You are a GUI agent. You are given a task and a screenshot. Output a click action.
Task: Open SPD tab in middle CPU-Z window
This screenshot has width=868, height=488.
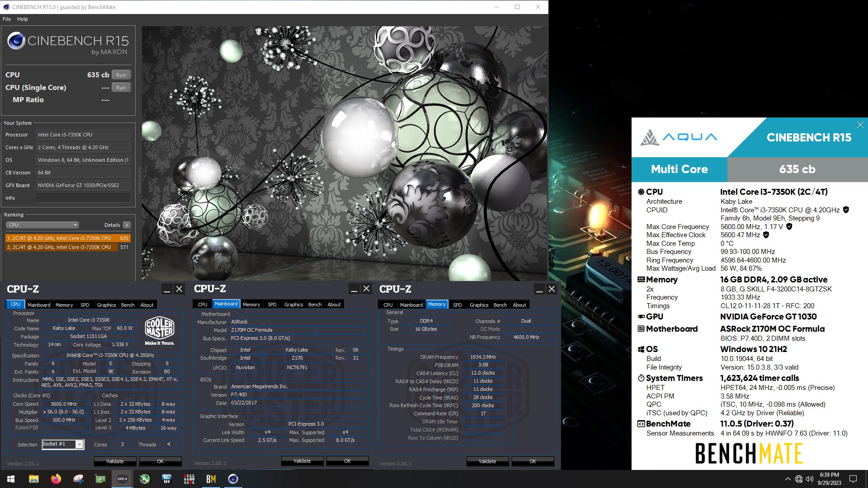click(x=272, y=305)
